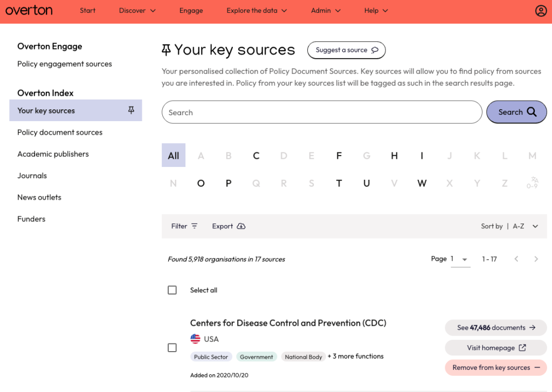Screen dimensions: 552x392
Task: Click the Filter lines icon
Action: (x=195, y=226)
